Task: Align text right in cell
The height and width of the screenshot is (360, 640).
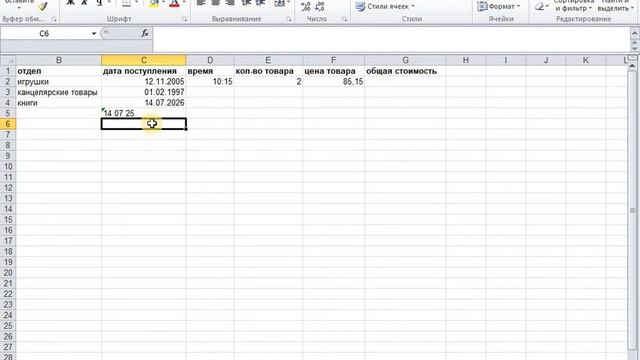Action: (230, 3)
